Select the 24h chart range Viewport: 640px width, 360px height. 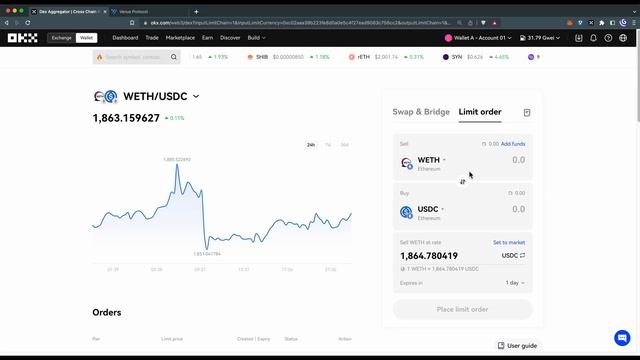coord(311,145)
